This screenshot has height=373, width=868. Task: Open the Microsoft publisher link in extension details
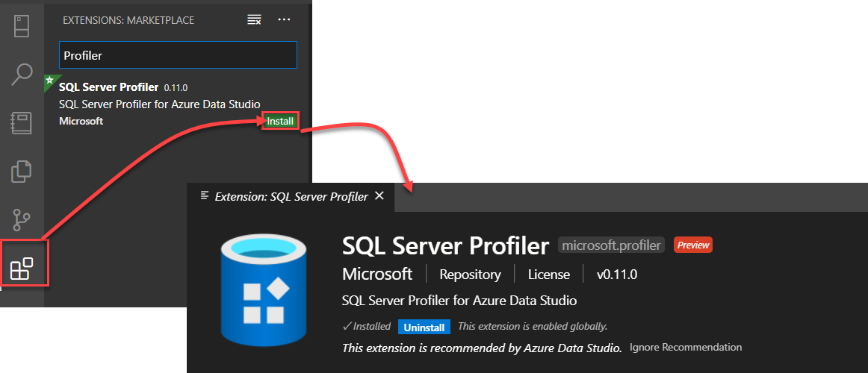(x=377, y=274)
